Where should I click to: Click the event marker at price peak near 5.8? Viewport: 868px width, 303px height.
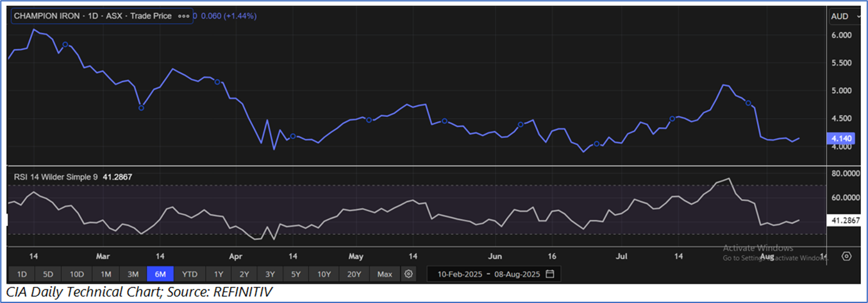[x=65, y=44]
